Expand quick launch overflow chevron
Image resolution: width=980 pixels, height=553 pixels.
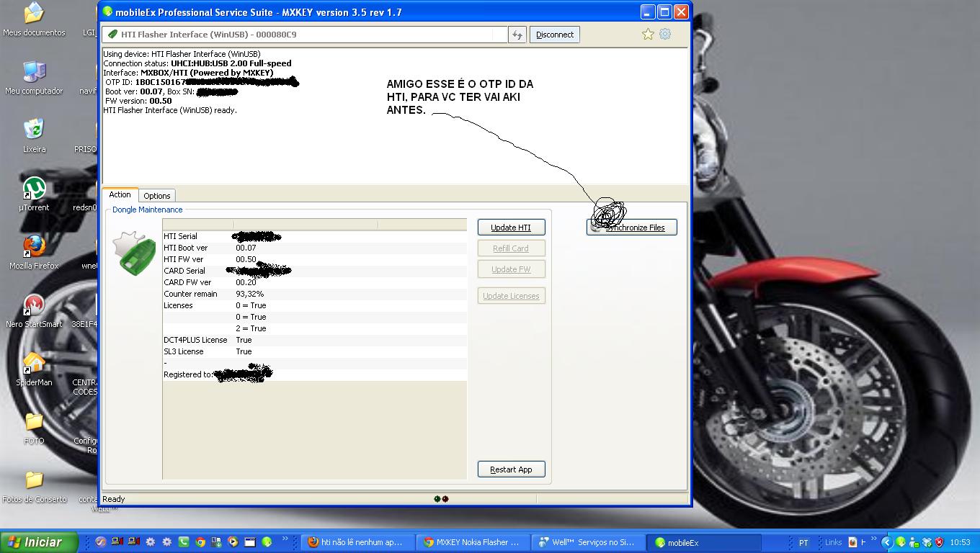click(285, 539)
